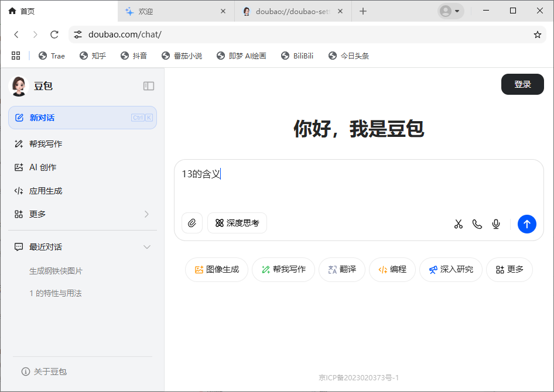
Task: Open the 即梦 AI绘画 bookmark
Action: [241, 56]
